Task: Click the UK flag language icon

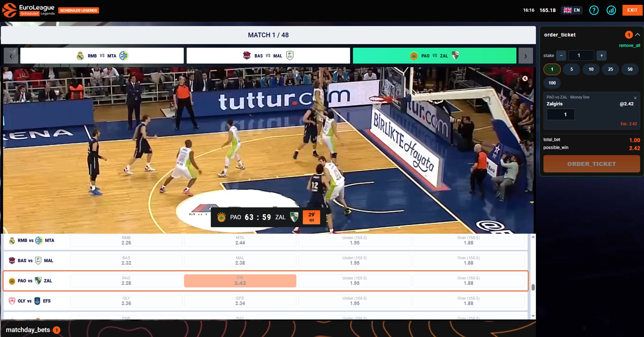Action: coord(567,10)
